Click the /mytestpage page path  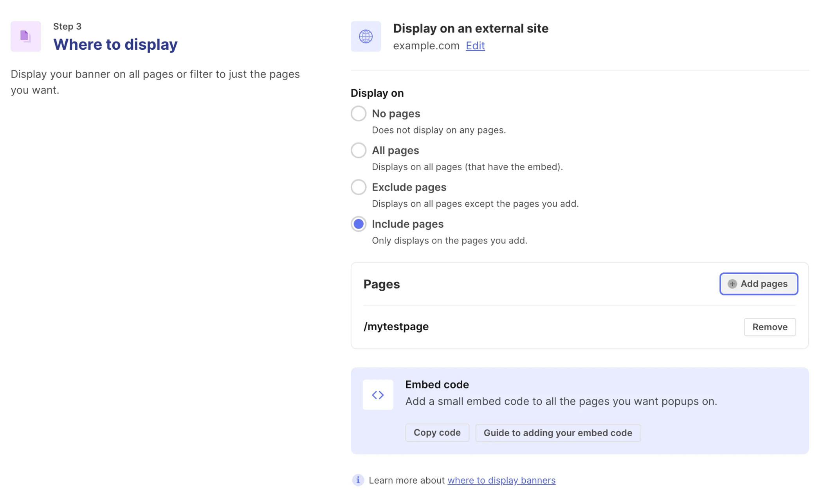point(396,326)
